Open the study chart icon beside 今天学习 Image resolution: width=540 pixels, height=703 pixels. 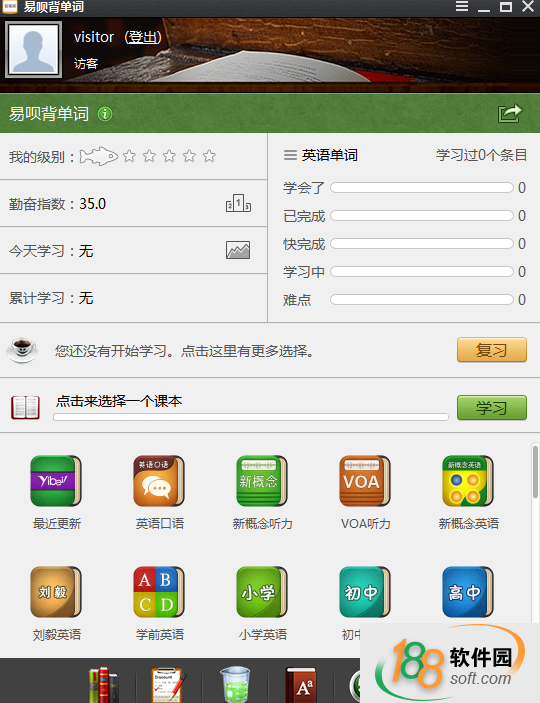click(x=238, y=250)
